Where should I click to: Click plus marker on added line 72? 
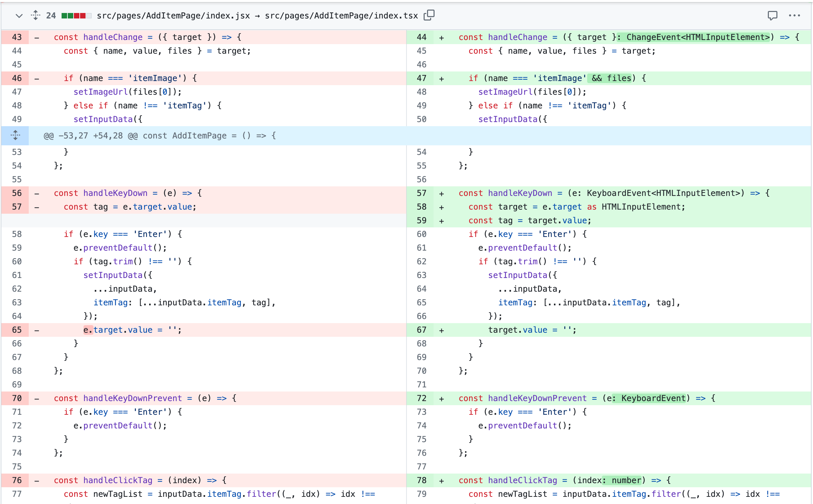coord(441,399)
